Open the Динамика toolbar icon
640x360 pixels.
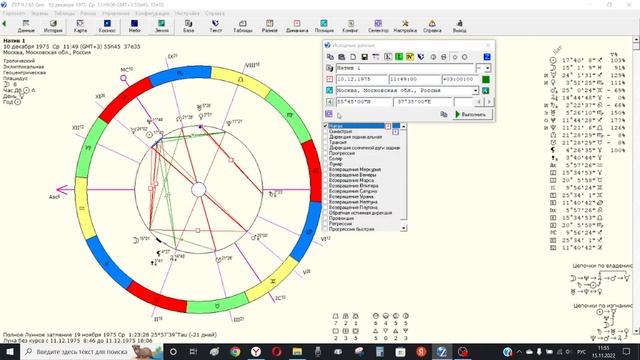297,27
